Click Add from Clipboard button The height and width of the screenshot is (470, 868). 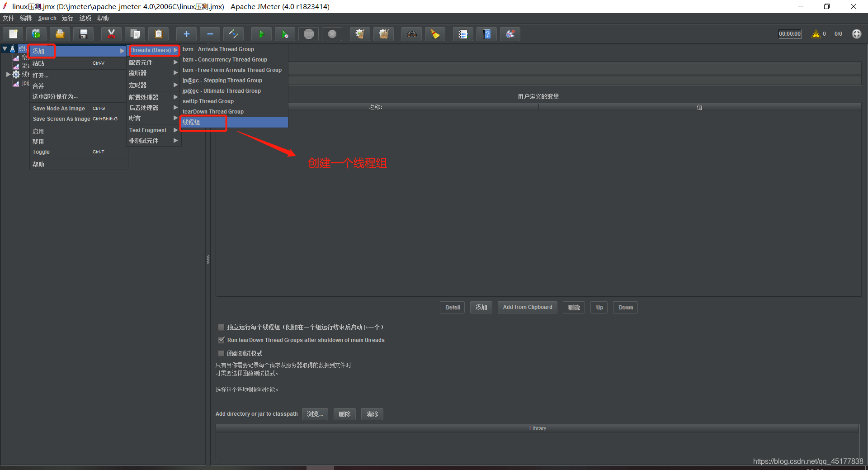coord(528,307)
